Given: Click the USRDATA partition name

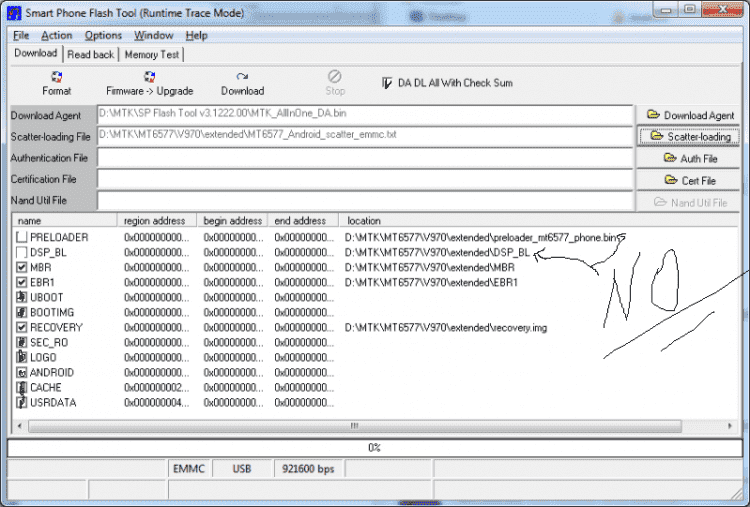Looking at the screenshot, I should click(53, 403).
